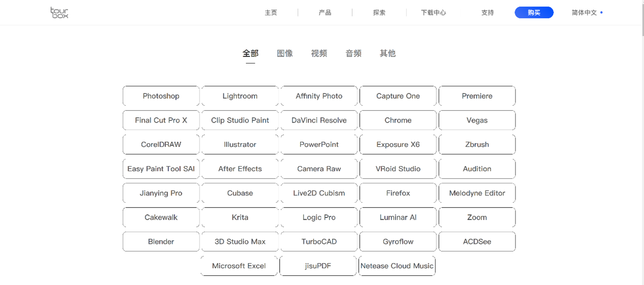Choose the Krita button
644x285 pixels.
click(x=240, y=217)
